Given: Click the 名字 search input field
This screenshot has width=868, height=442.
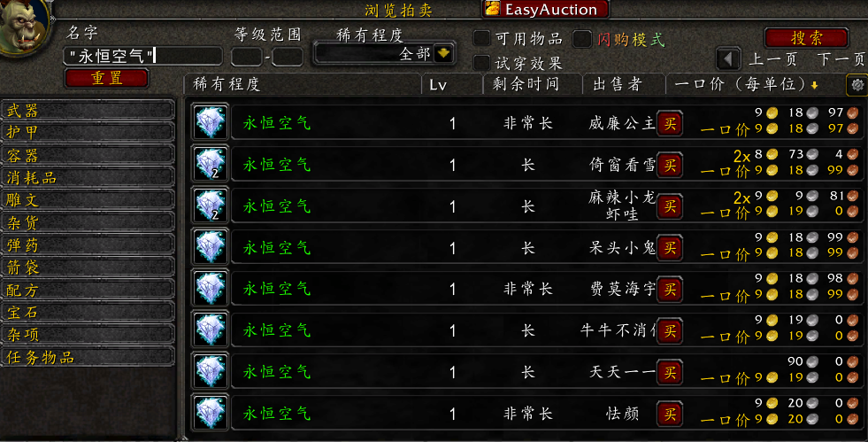Looking at the screenshot, I should (x=142, y=56).
